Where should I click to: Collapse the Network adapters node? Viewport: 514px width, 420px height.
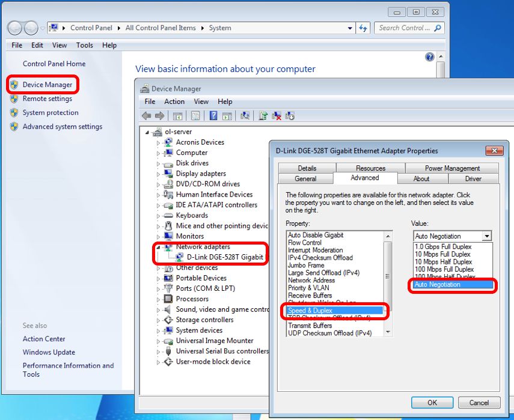tap(158, 247)
